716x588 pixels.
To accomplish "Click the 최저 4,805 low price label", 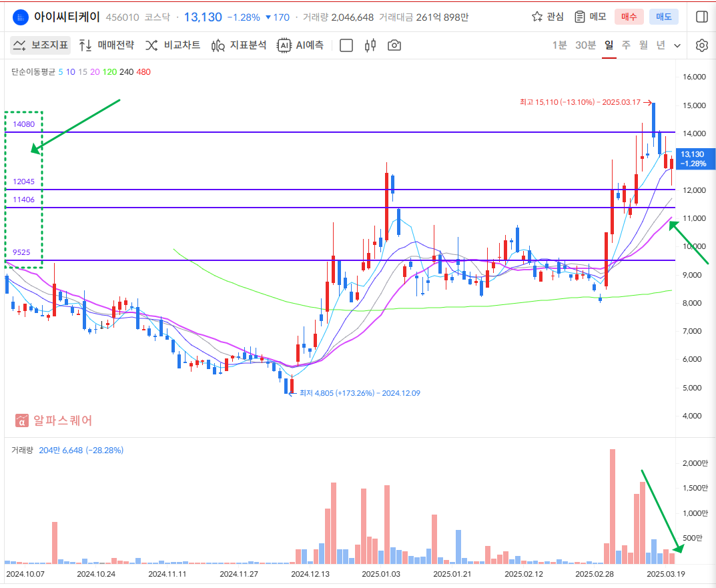I will pos(360,393).
